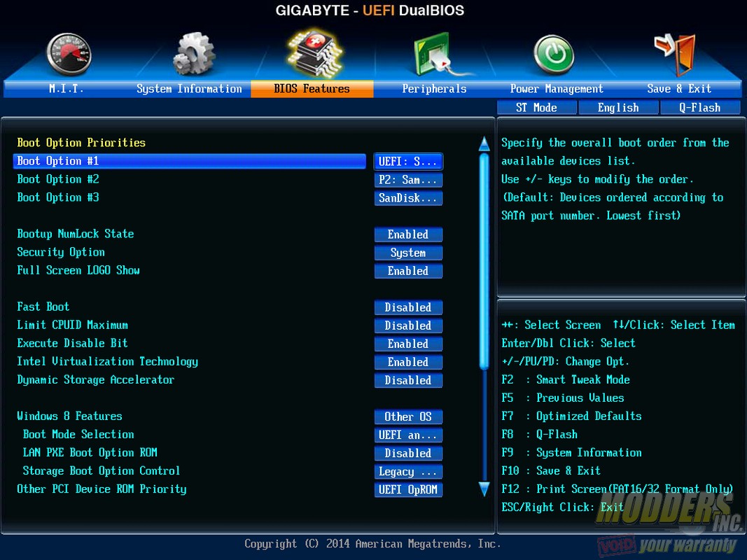The image size is (747, 560).
Task: Click the settings list scrollbar thumb
Action: pyautogui.click(x=484, y=261)
